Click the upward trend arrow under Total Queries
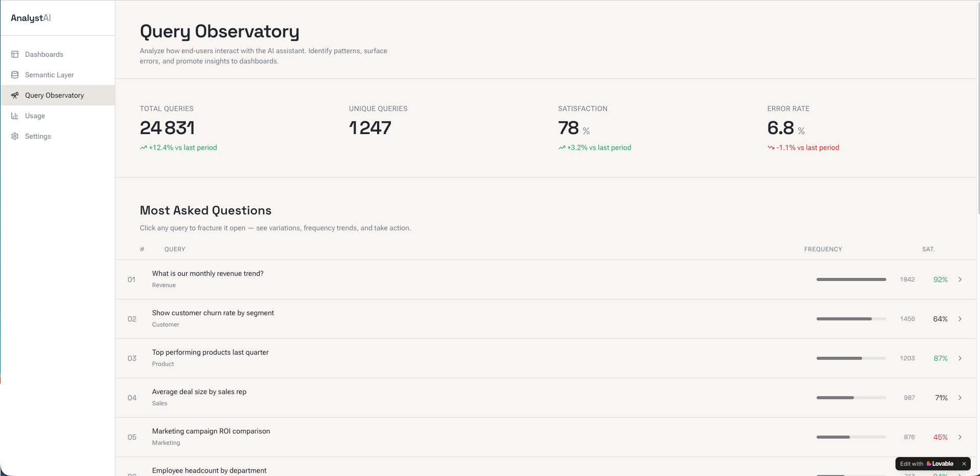 pyautogui.click(x=143, y=147)
